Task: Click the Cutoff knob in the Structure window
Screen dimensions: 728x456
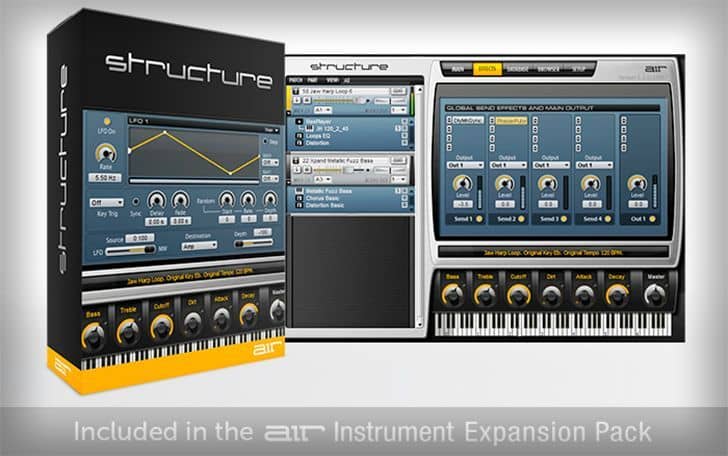Action: tap(518, 294)
